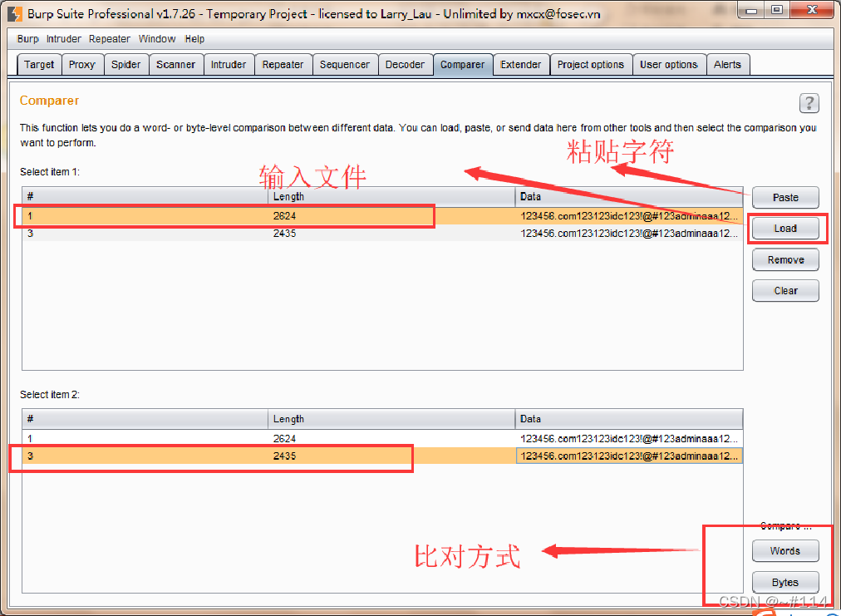This screenshot has height=616, width=841.
Task: Switch to the Proxy tab
Action: [x=82, y=64]
